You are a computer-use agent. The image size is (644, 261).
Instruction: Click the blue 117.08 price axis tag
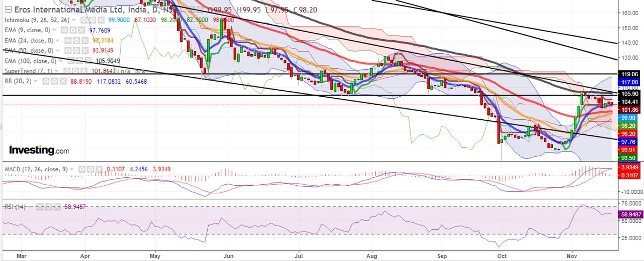coord(629,82)
